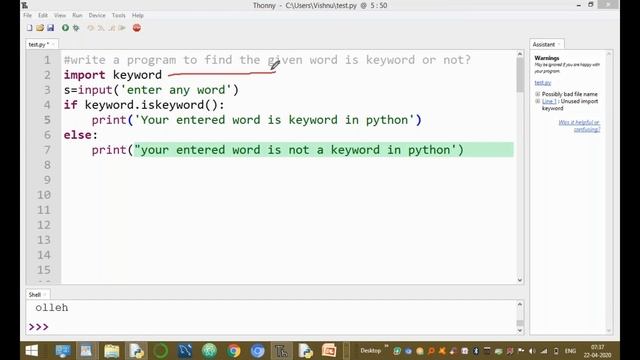Open the File menu
The height and width of the screenshot is (360, 640).
27,15
